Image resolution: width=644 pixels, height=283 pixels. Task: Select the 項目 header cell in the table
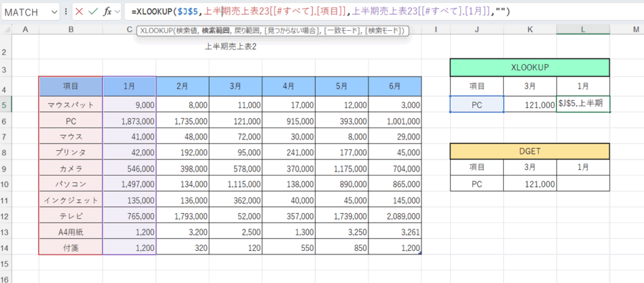[70, 87]
